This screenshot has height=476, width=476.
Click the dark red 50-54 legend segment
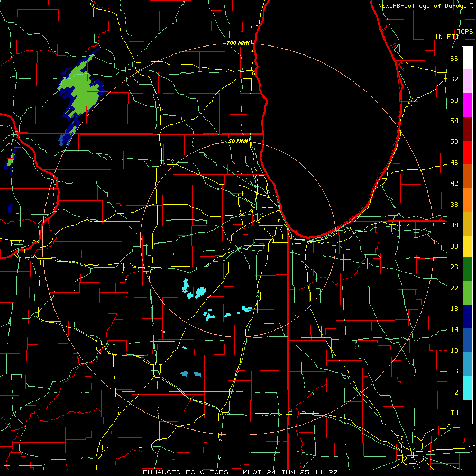tap(467, 129)
